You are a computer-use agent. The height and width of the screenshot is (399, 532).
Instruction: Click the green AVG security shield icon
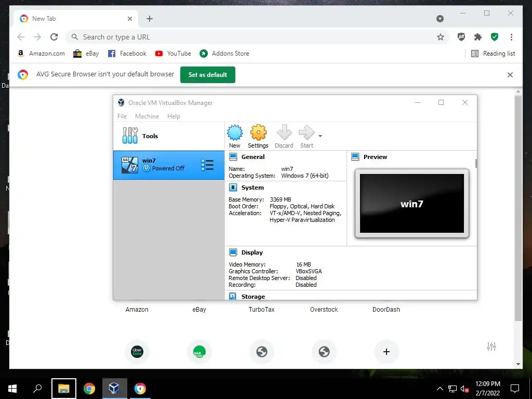coord(495,37)
